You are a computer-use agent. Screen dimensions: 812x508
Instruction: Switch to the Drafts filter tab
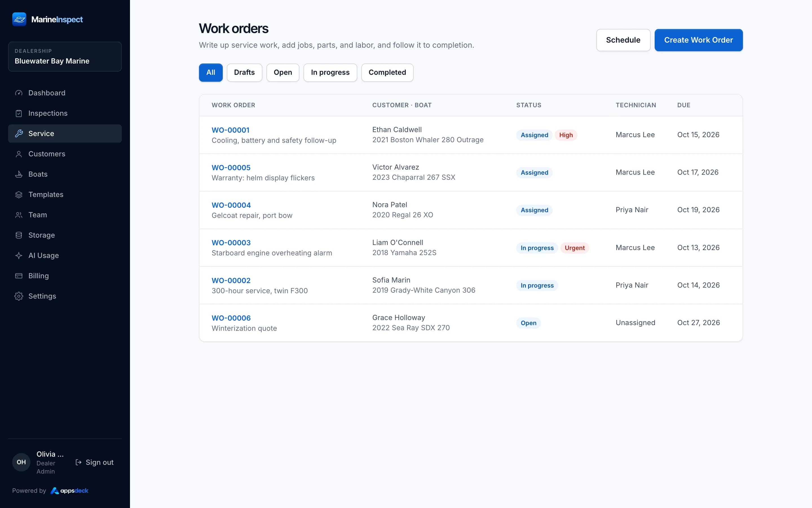[244, 73]
